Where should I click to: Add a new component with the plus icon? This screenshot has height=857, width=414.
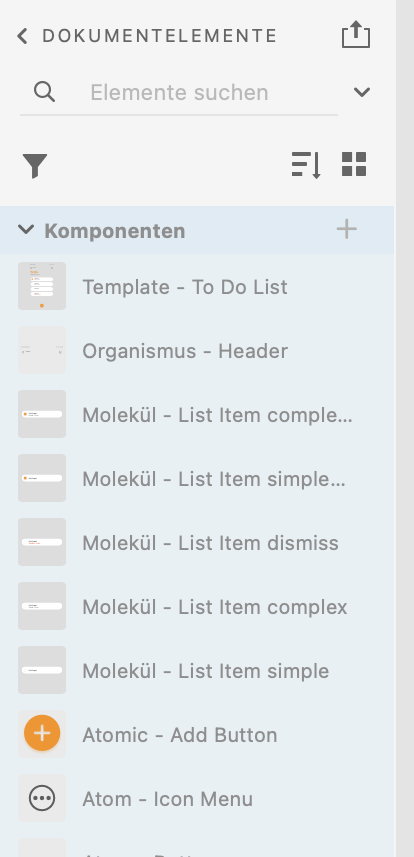click(347, 229)
